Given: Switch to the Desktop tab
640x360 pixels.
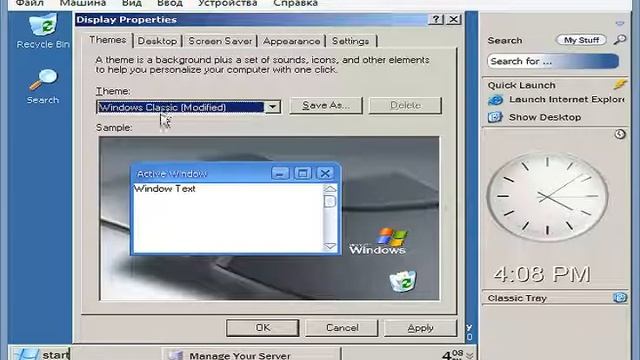Looking at the screenshot, I should pyautogui.click(x=157, y=41).
